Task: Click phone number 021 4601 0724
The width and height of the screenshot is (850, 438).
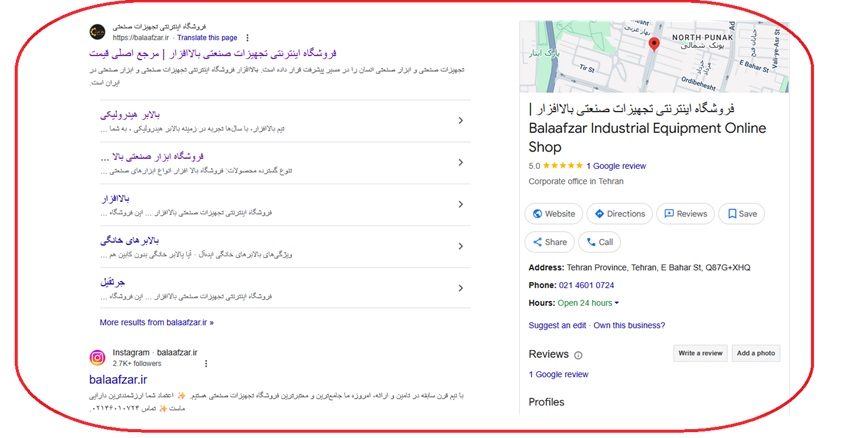Action: click(586, 285)
